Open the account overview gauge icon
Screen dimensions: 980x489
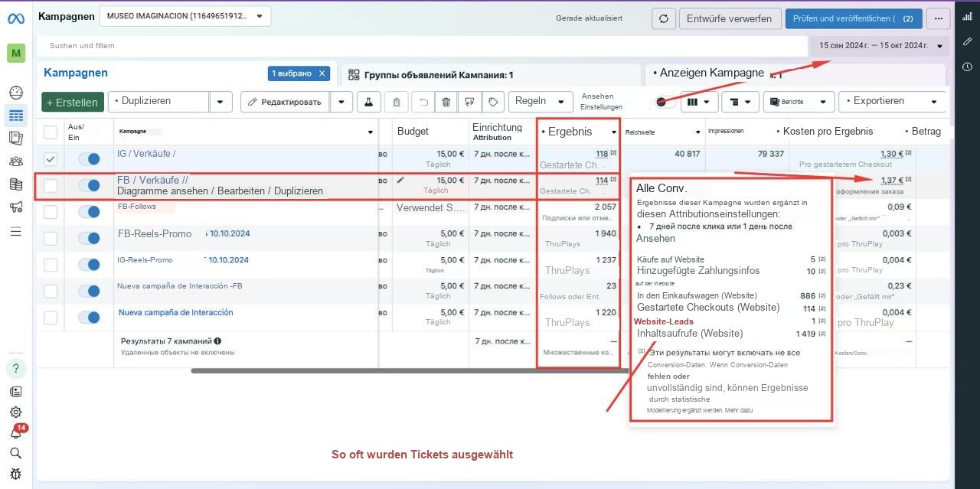(x=16, y=93)
